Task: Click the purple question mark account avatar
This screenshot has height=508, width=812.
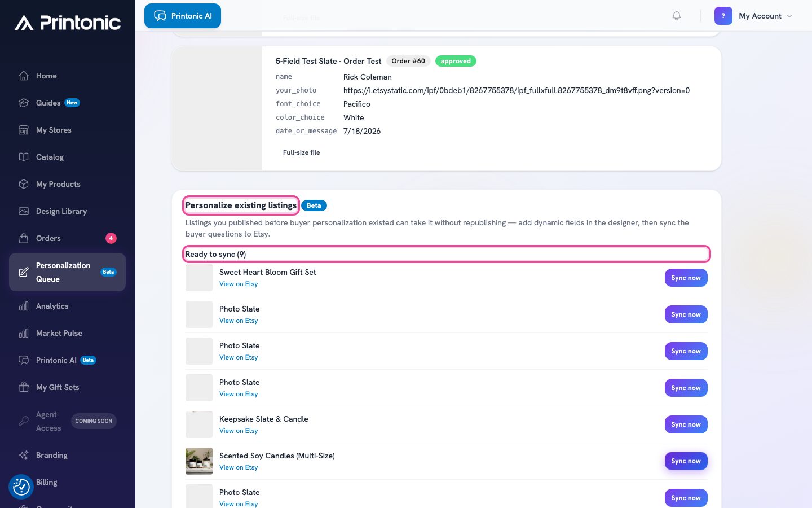Action: coord(723,16)
